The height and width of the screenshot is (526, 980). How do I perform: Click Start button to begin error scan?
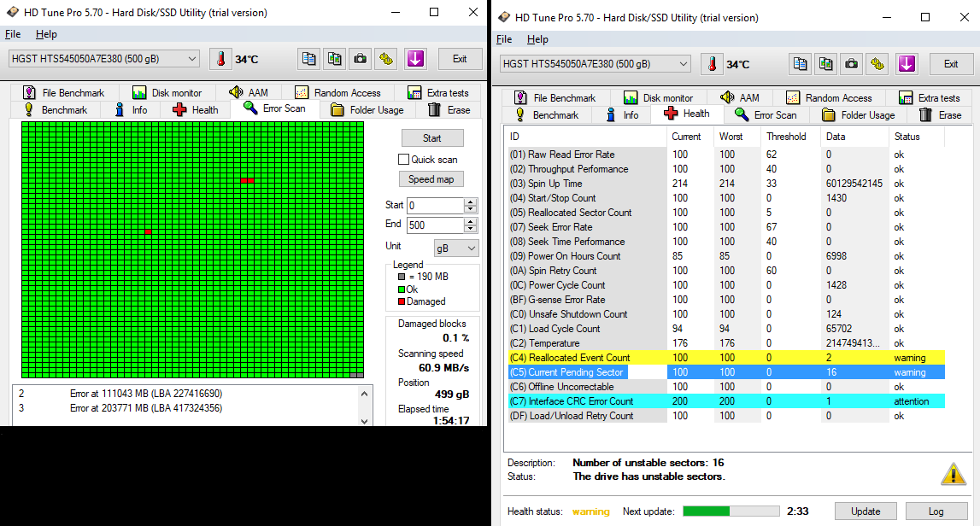(431, 138)
